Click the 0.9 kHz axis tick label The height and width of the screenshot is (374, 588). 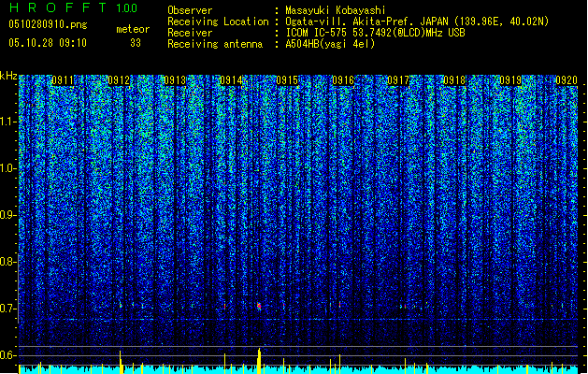(x=7, y=215)
